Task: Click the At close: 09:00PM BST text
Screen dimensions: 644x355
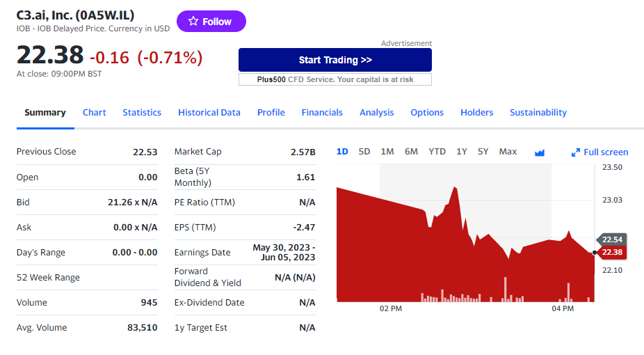Action: coord(59,74)
